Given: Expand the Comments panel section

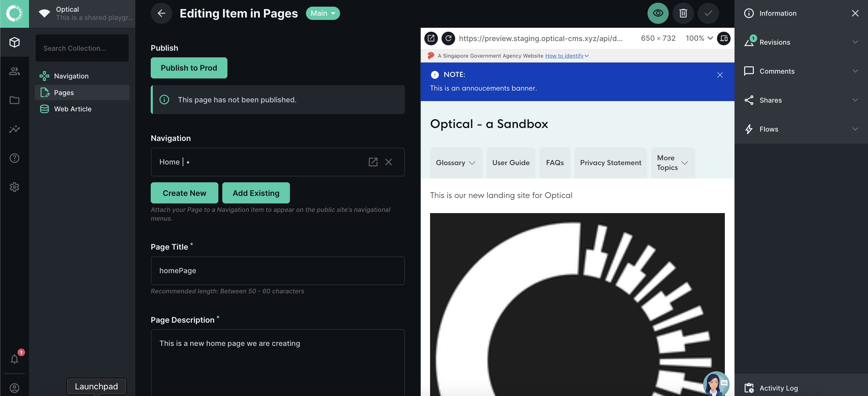Looking at the screenshot, I should pyautogui.click(x=802, y=71).
